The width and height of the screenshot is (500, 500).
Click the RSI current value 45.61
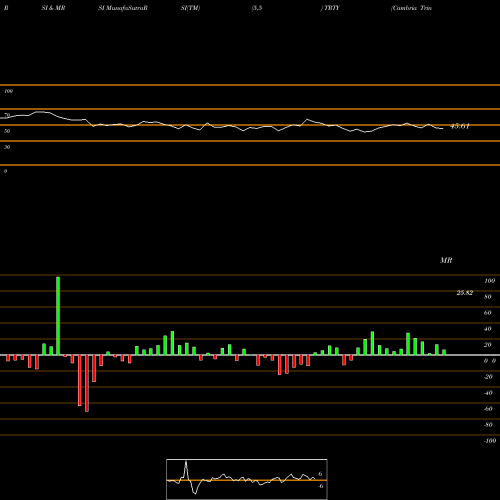[460, 126]
